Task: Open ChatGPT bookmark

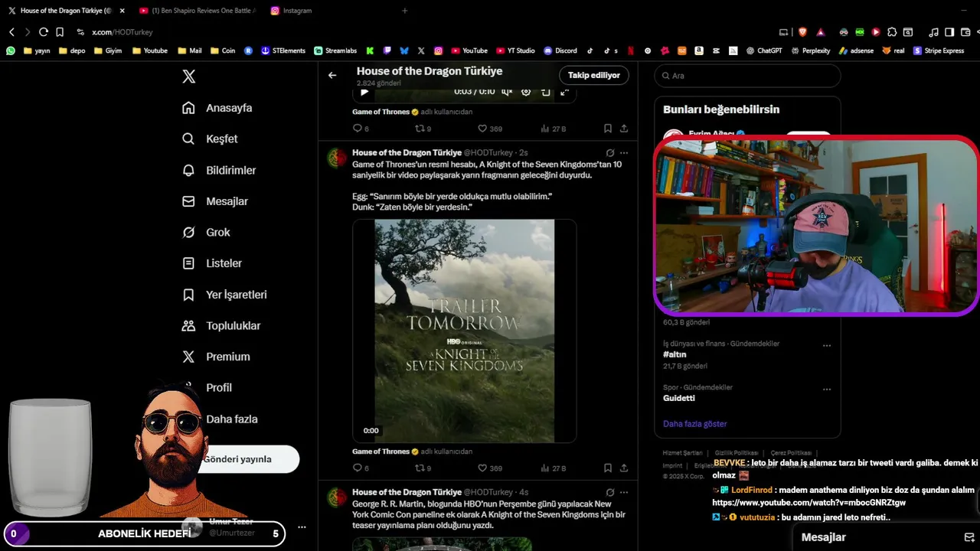Action: coord(763,51)
